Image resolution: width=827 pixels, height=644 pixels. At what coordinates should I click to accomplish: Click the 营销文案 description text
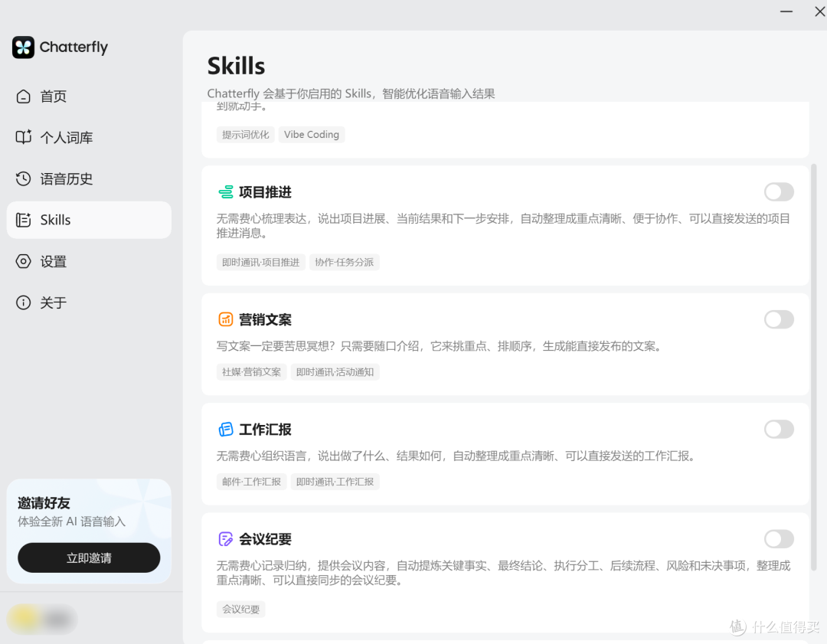pyautogui.click(x=440, y=346)
